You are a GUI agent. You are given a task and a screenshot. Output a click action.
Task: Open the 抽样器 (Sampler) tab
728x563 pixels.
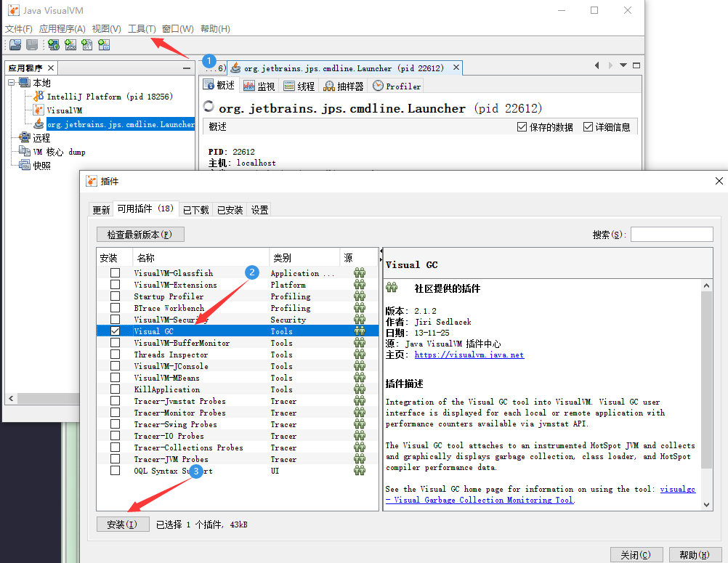[344, 86]
